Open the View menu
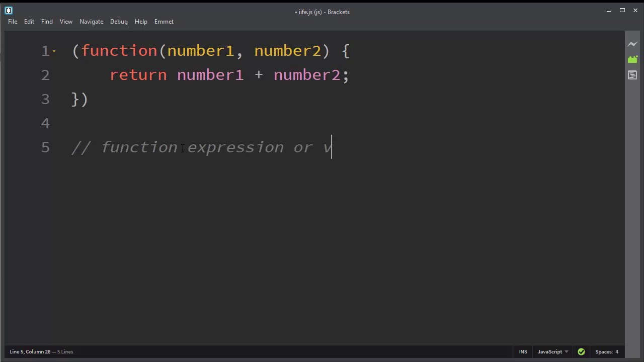The width and height of the screenshot is (644, 362). tap(66, 22)
